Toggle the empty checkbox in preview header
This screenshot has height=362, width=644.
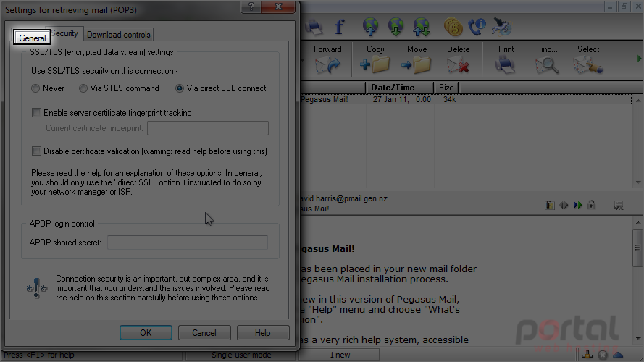(x=604, y=205)
